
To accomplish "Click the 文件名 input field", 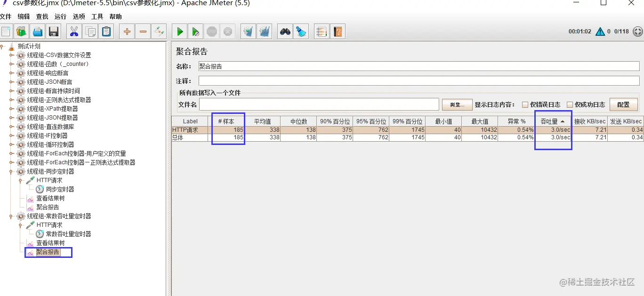I will (x=319, y=104).
